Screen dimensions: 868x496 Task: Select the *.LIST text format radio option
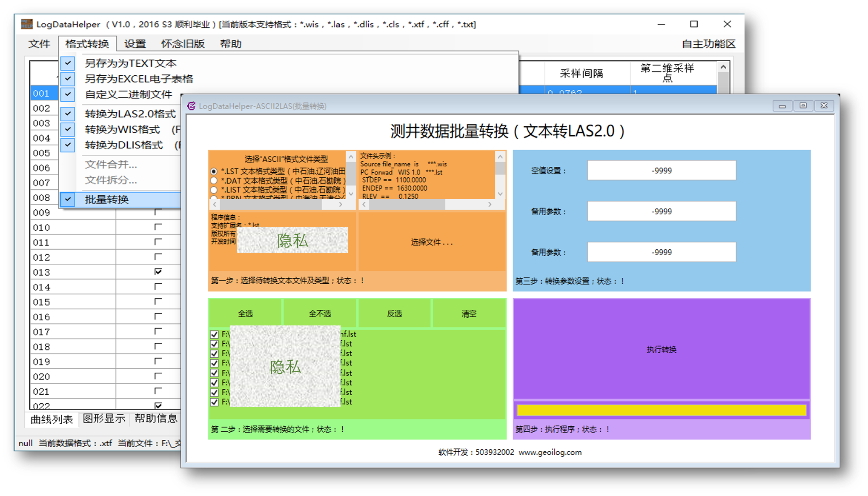214,190
